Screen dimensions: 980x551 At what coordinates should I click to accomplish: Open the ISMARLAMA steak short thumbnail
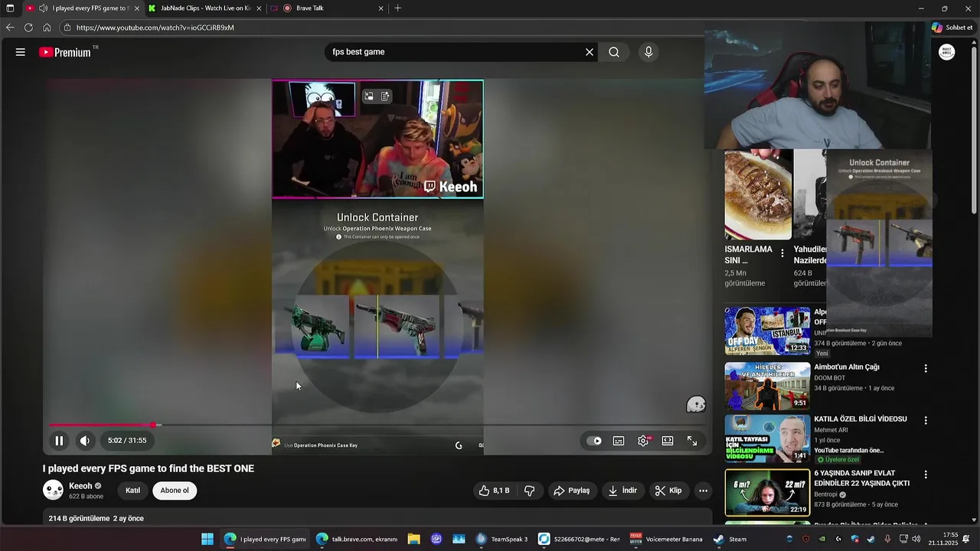(x=758, y=195)
